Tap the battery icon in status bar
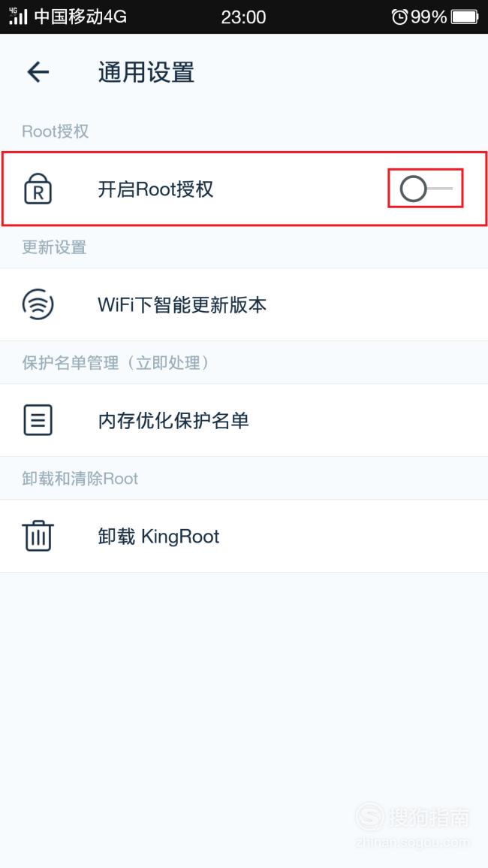Image resolution: width=488 pixels, height=868 pixels. click(x=465, y=17)
